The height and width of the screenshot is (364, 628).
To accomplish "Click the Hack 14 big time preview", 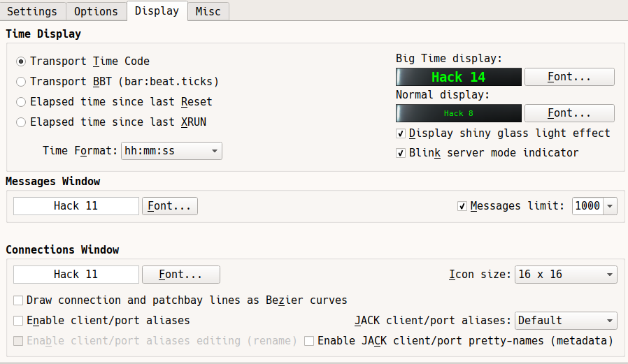I will tap(459, 77).
